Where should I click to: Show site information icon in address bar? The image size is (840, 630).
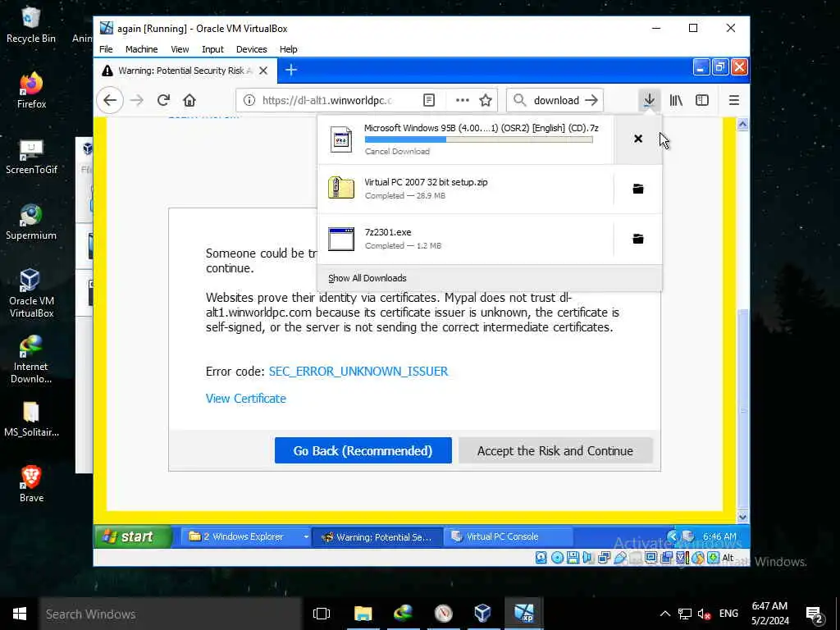point(249,100)
